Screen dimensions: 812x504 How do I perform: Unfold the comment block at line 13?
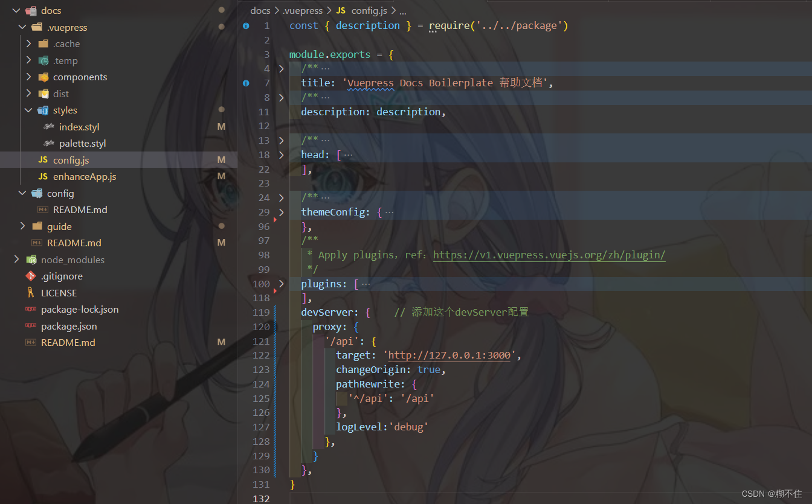pyautogui.click(x=281, y=140)
